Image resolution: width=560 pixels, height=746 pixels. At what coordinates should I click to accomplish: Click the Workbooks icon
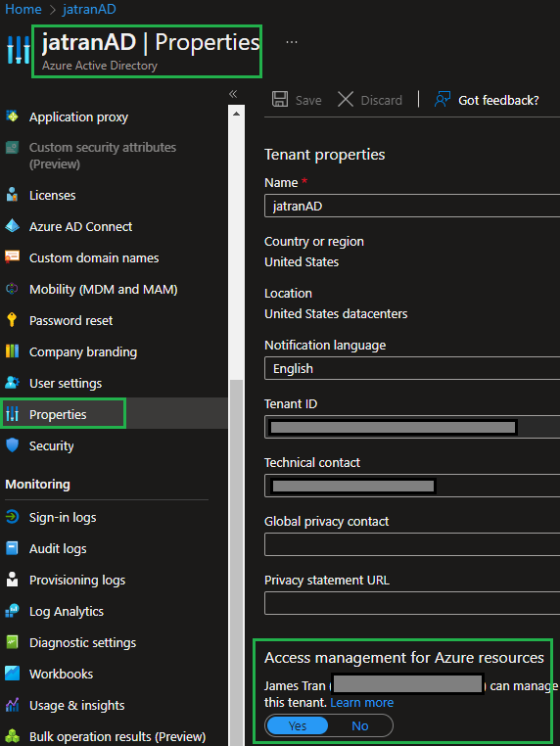click(12, 674)
